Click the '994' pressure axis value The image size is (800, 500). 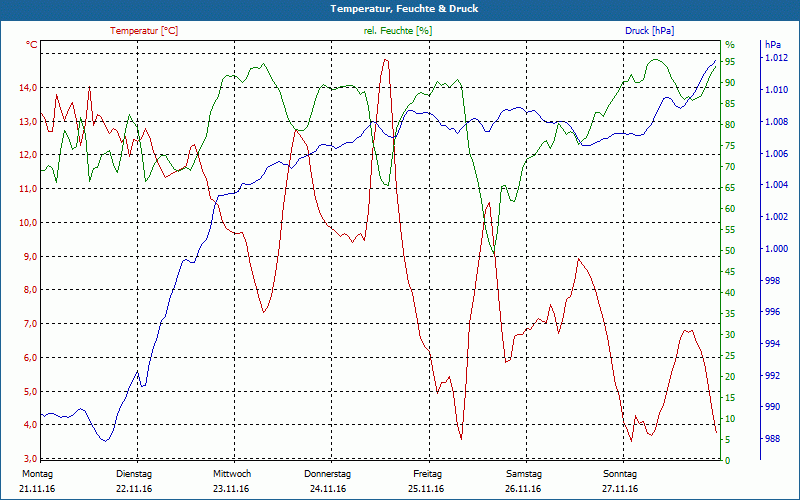(x=773, y=343)
